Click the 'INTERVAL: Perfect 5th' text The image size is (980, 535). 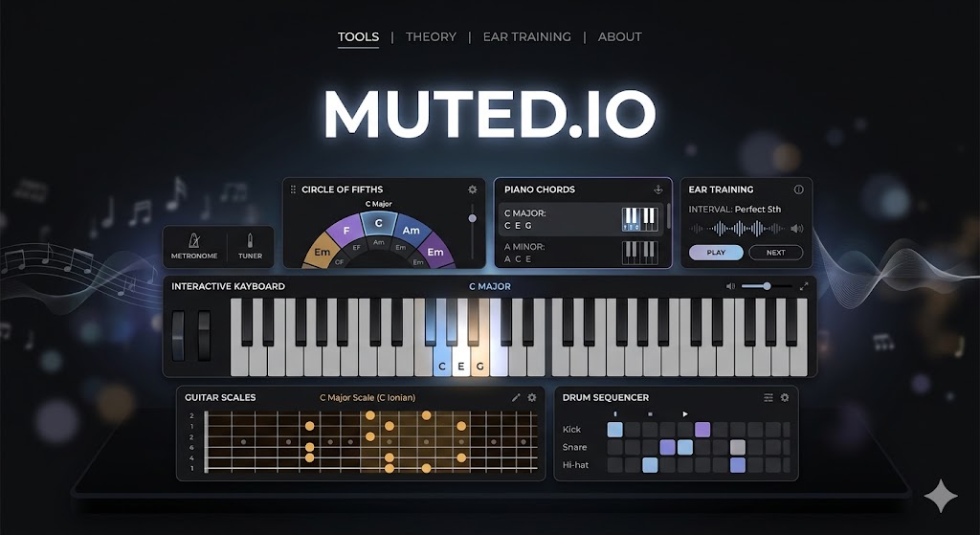tap(734, 210)
